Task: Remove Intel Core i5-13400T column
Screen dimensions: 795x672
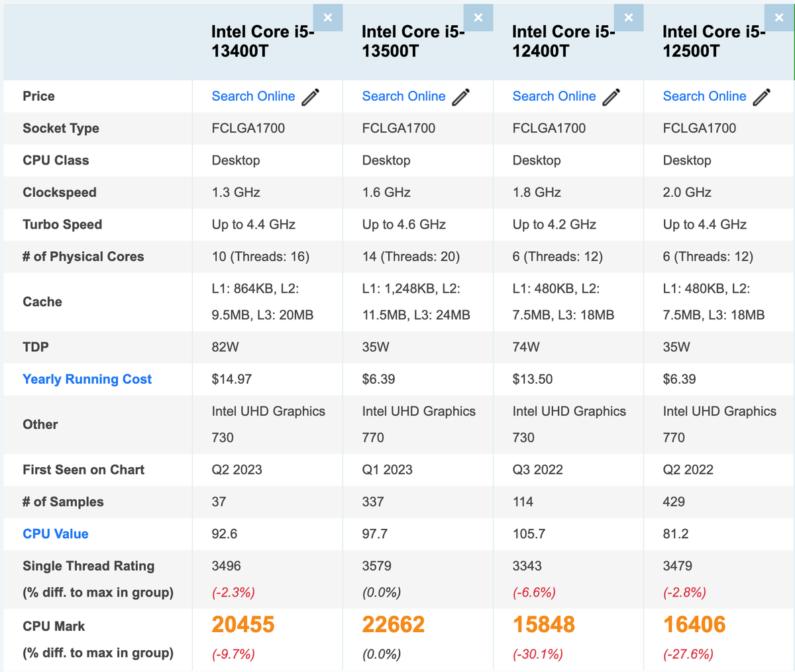Action: (x=328, y=18)
